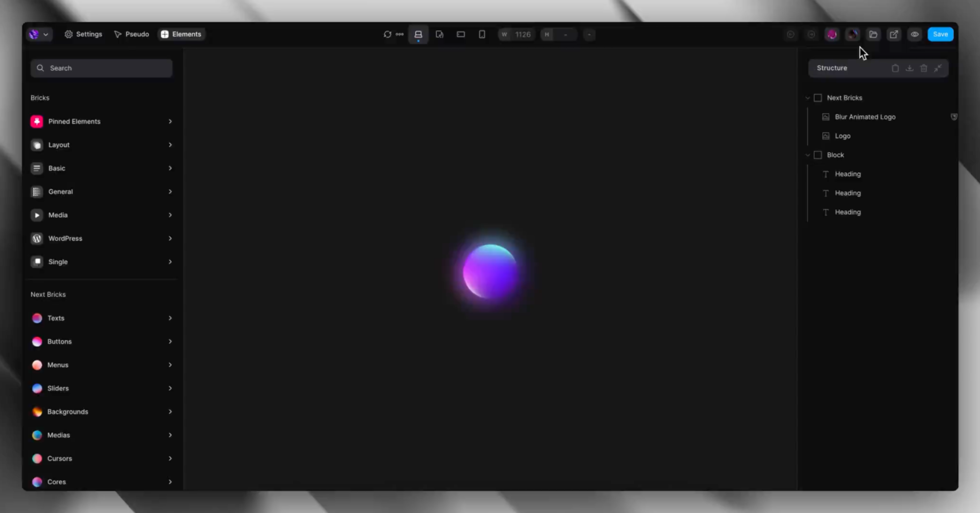980x513 pixels.
Task: Copy structure with the clipboard icon
Action: (x=895, y=68)
